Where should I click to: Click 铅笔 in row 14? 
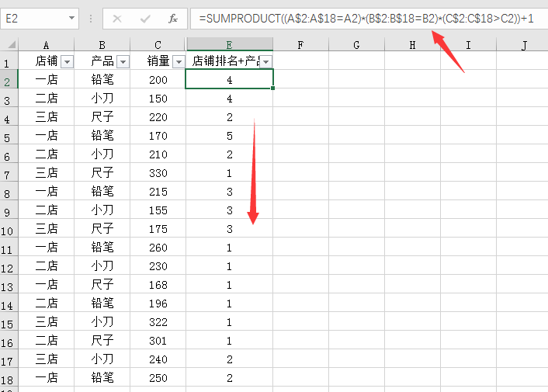coord(102,304)
